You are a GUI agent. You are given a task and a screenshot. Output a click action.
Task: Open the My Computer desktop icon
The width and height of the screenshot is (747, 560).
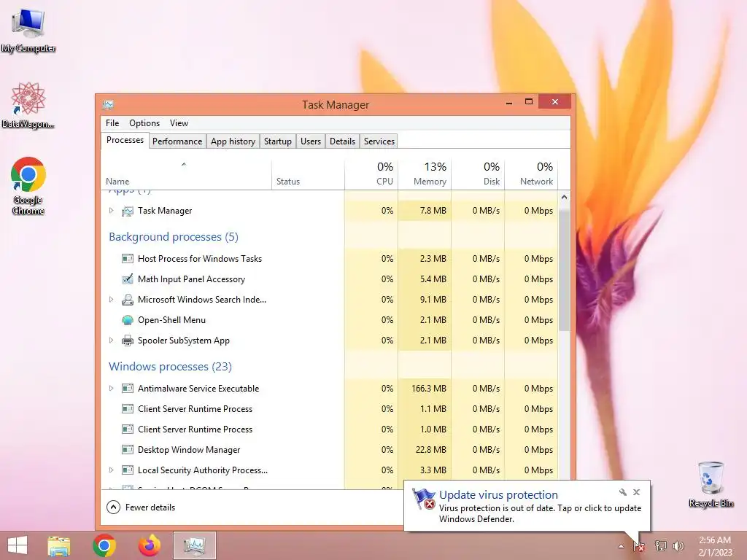[x=28, y=31]
